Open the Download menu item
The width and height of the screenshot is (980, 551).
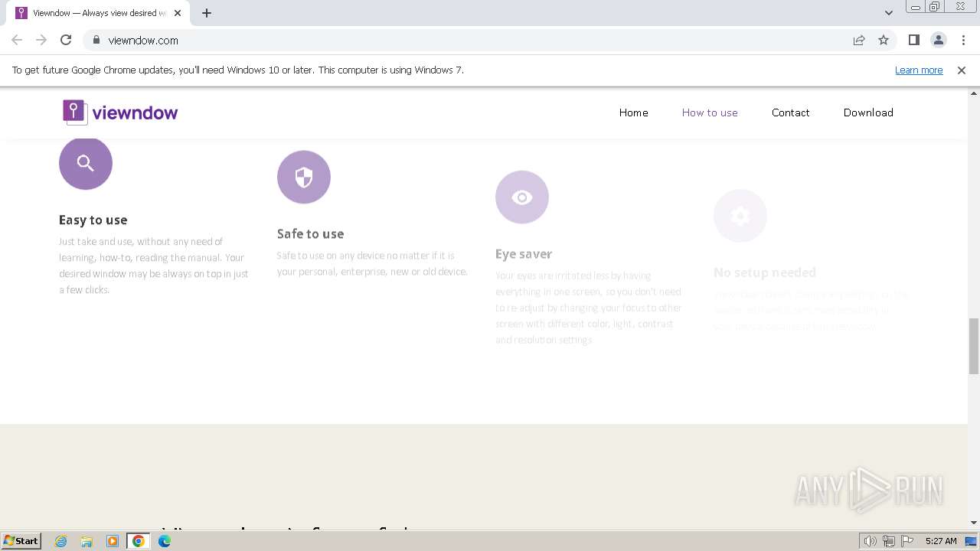(x=868, y=112)
